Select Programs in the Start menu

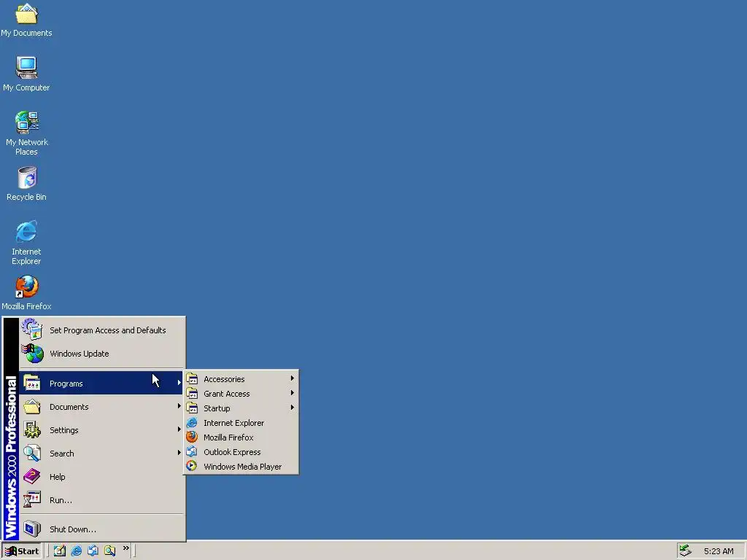point(102,384)
